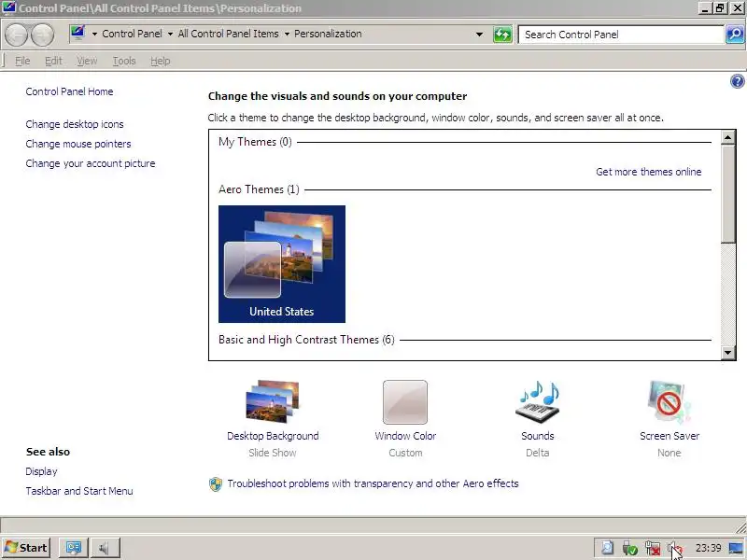Open the Sounds settings icon
Screen dimensions: 747x560
[538, 402]
